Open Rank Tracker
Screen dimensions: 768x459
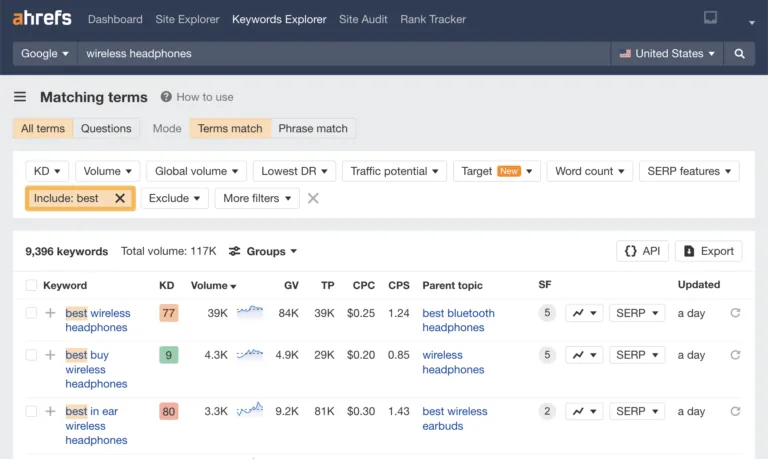[x=433, y=19]
